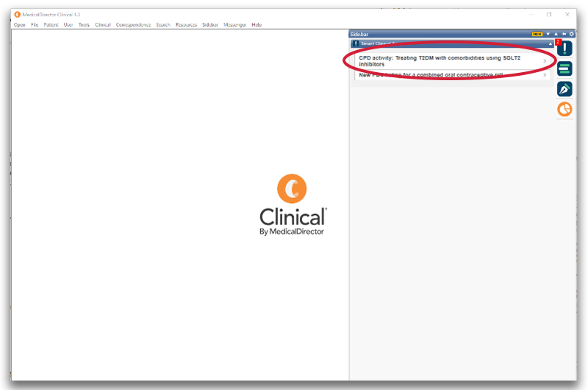Click the Sidebar pin icon

564,34
